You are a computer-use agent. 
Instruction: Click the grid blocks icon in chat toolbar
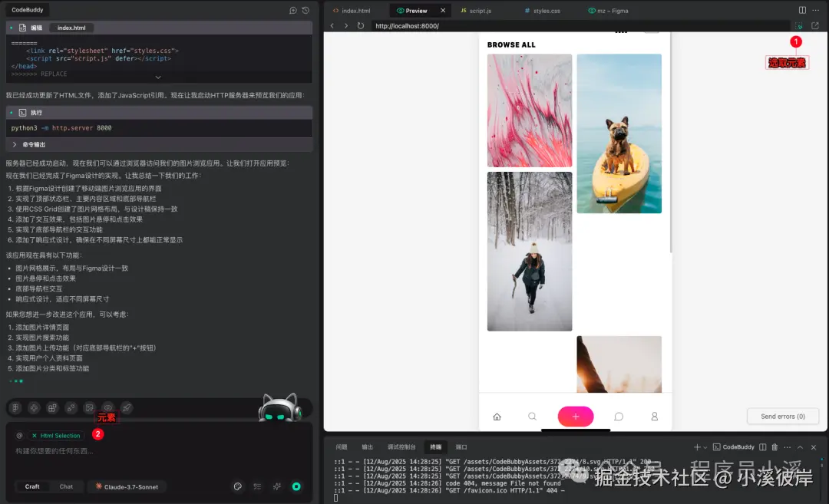click(52, 408)
